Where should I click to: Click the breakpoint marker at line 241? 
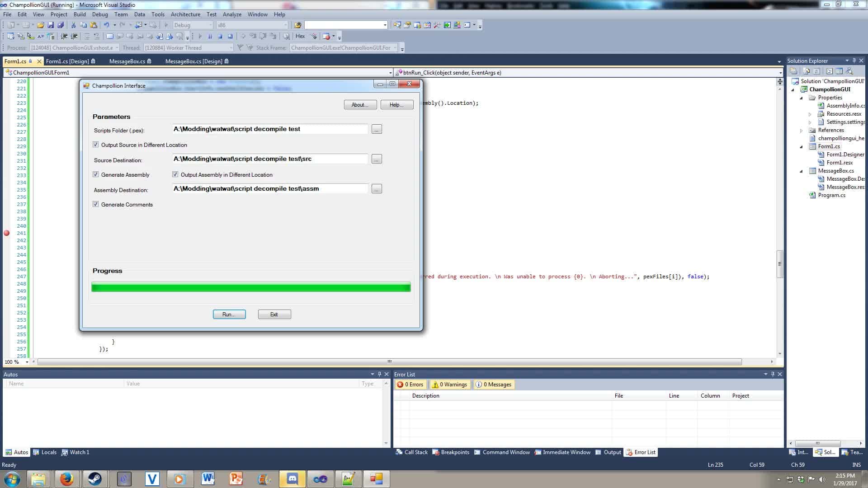click(x=6, y=233)
